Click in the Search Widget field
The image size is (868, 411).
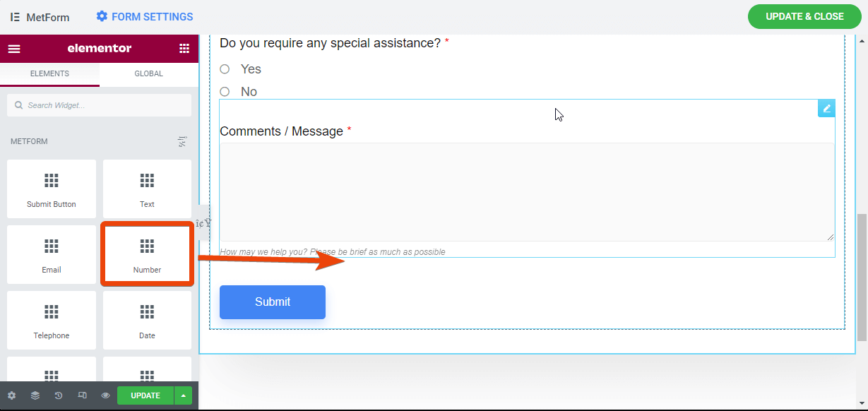99,105
